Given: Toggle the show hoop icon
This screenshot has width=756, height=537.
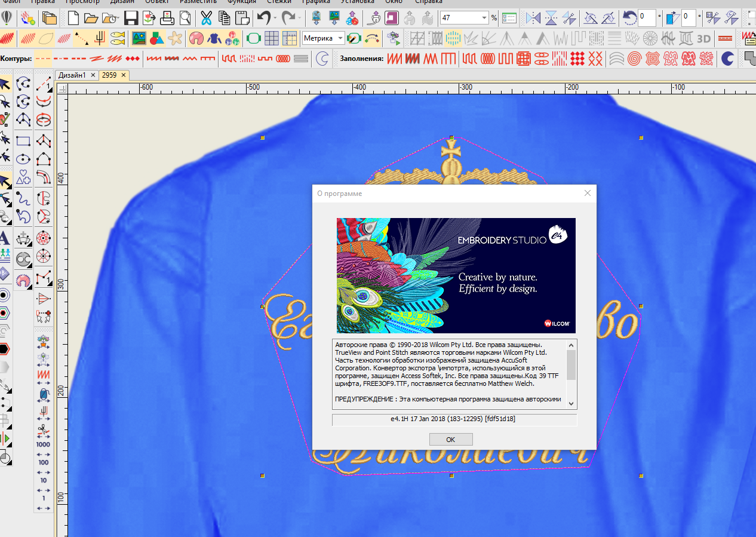Looking at the screenshot, I should 254,39.
